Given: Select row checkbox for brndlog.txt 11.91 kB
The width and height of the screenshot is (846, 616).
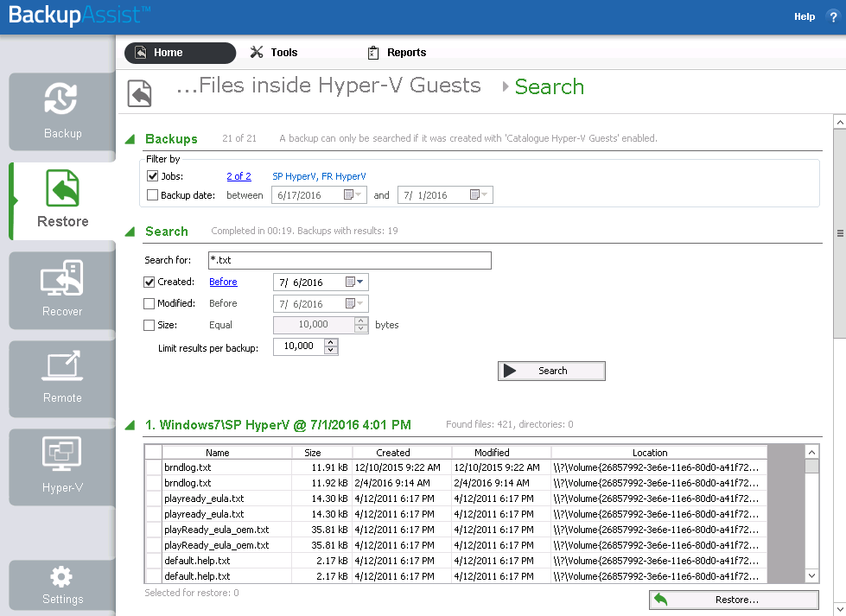Looking at the screenshot, I should coord(154,467).
